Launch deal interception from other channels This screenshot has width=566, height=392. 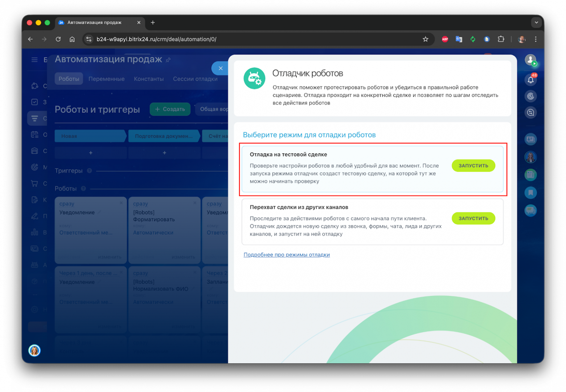pyautogui.click(x=473, y=218)
